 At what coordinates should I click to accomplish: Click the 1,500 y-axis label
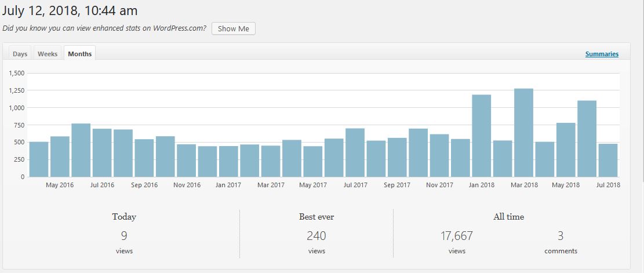17,73
